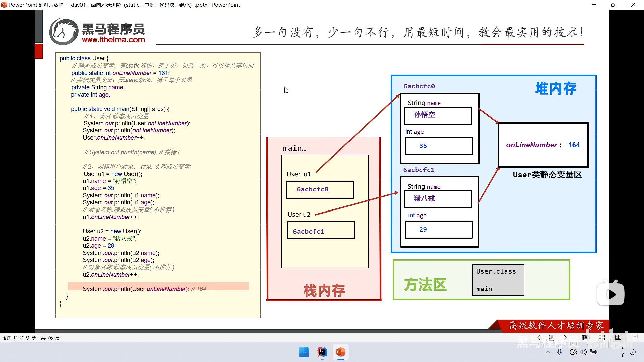This screenshot has height=362, width=644.
Task: Toggle the do-not-disturb moon icon
Action: [633, 352]
